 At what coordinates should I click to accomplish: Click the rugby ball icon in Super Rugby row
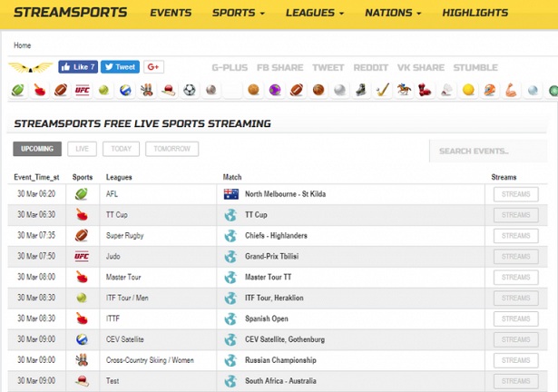tap(82, 235)
